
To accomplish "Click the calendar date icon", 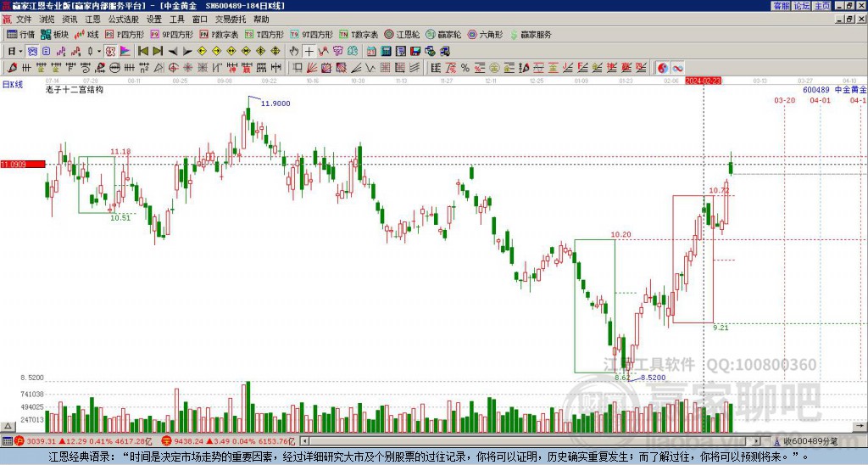I will coord(371,51).
